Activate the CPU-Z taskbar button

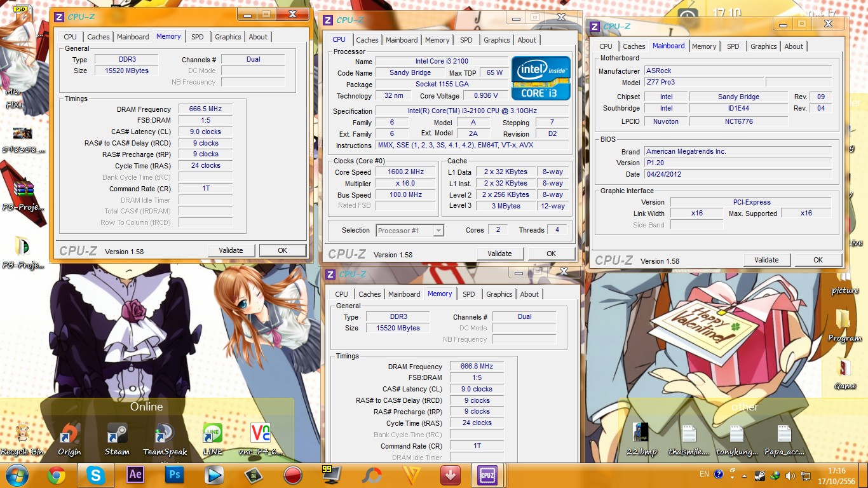488,475
